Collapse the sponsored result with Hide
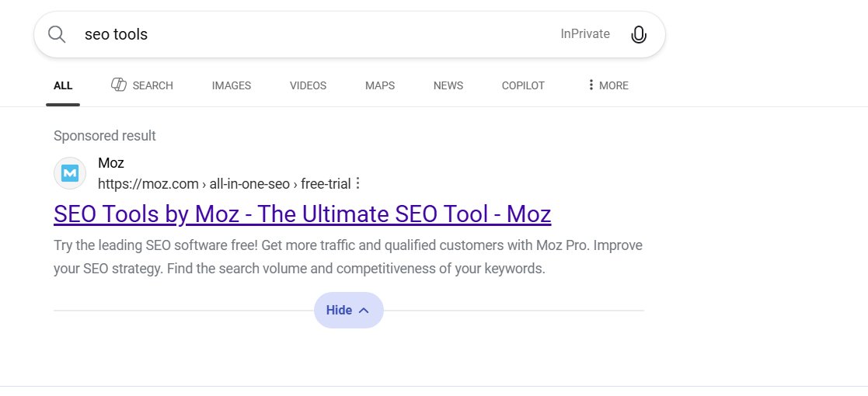The image size is (868, 396). click(348, 311)
